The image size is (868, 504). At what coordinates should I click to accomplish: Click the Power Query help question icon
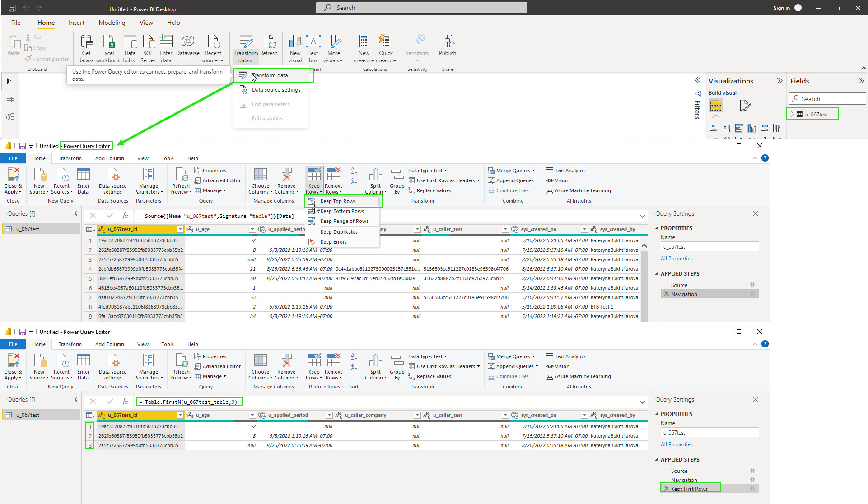point(765,158)
